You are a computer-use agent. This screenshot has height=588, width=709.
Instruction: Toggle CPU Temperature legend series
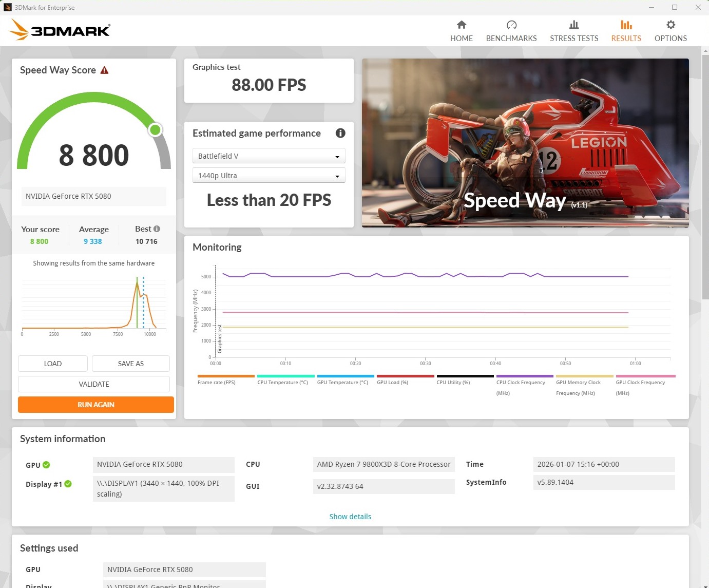tap(282, 382)
